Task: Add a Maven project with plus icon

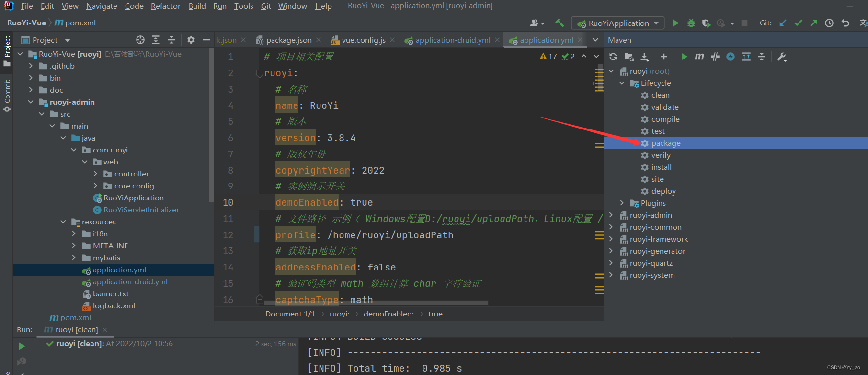Action: 663,57
